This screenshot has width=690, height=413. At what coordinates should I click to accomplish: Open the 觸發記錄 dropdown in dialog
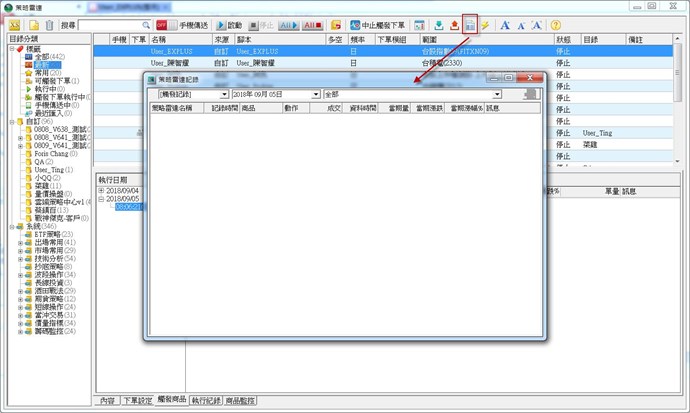point(223,94)
